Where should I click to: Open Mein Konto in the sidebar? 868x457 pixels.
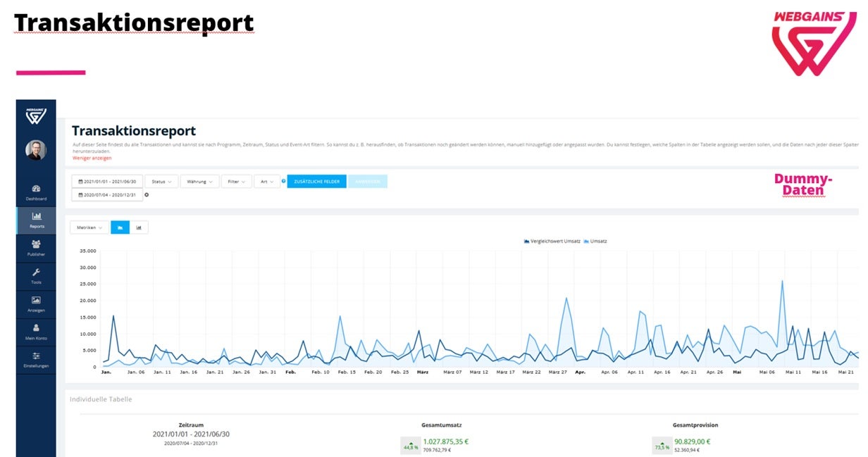[36, 332]
